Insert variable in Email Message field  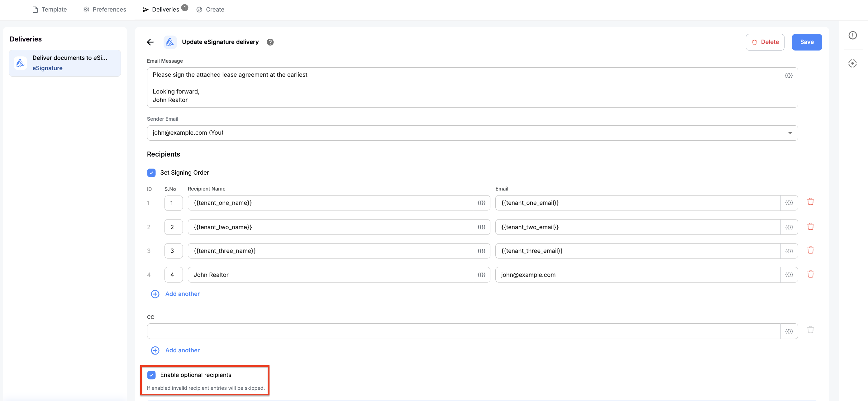point(789,75)
